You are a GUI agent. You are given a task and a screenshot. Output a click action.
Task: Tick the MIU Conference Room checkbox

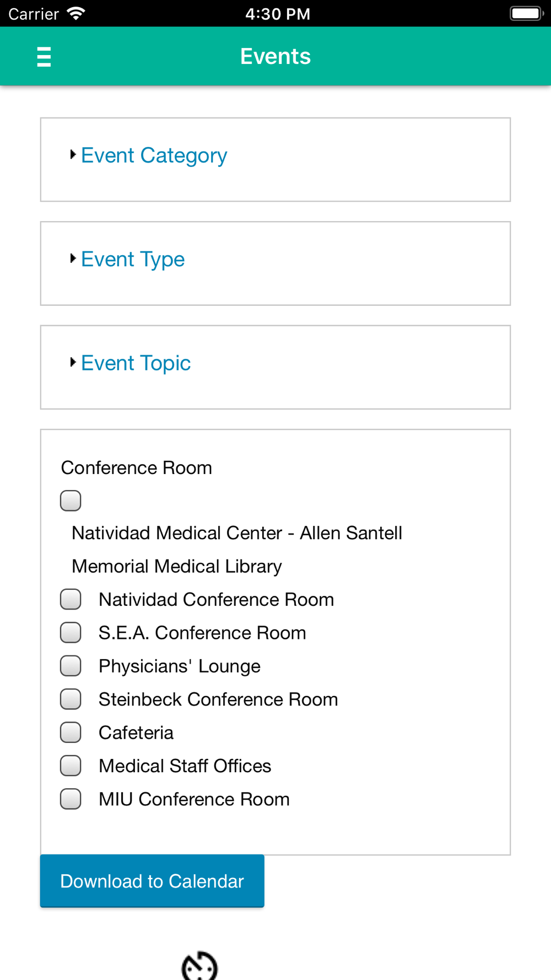click(71, 799)
